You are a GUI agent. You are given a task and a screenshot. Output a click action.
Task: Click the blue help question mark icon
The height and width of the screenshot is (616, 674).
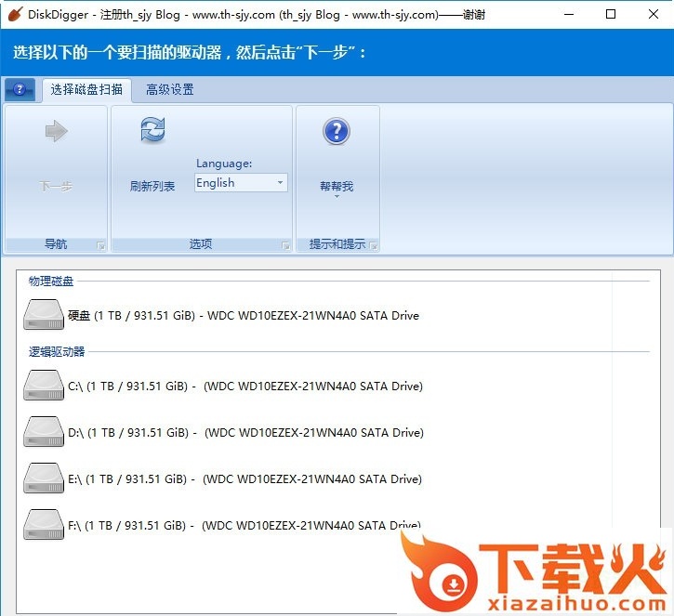336,132
